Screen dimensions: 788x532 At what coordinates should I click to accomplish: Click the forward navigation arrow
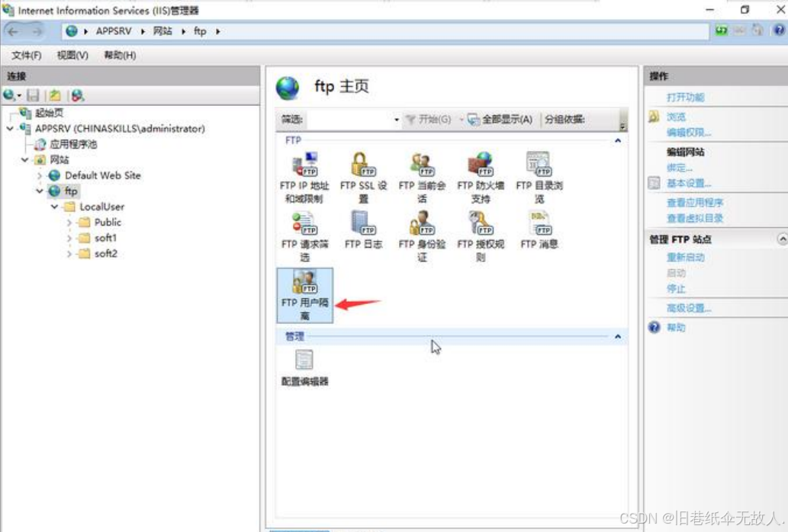(37, 31)
